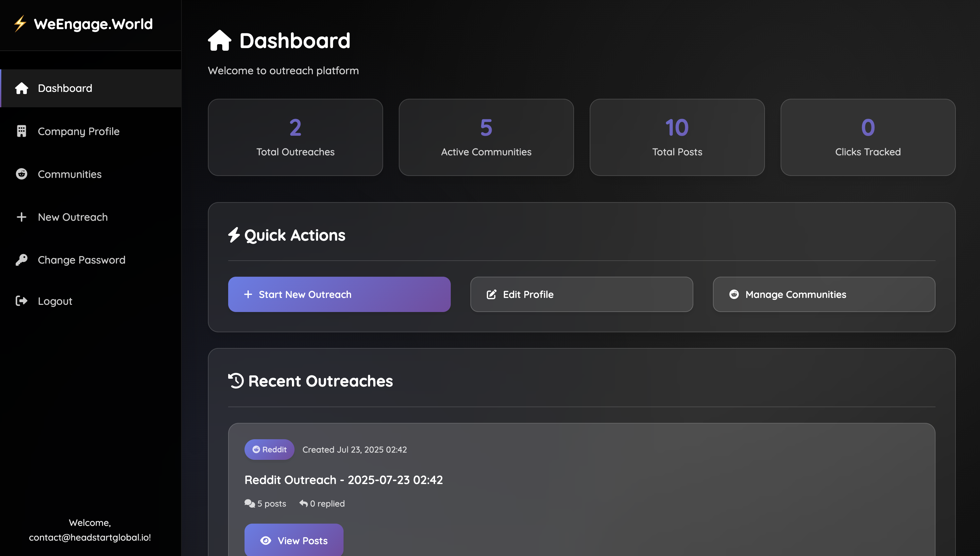Click the home icon in sidebar Dashboard item
Image resolution: width=980 pixels, height=556 pixels.
(21, 88)
